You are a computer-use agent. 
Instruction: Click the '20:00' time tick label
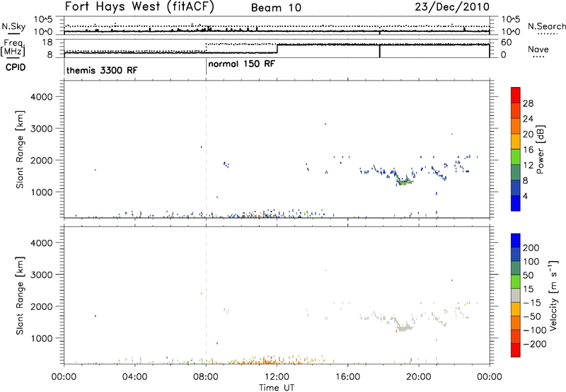(419, 377)
